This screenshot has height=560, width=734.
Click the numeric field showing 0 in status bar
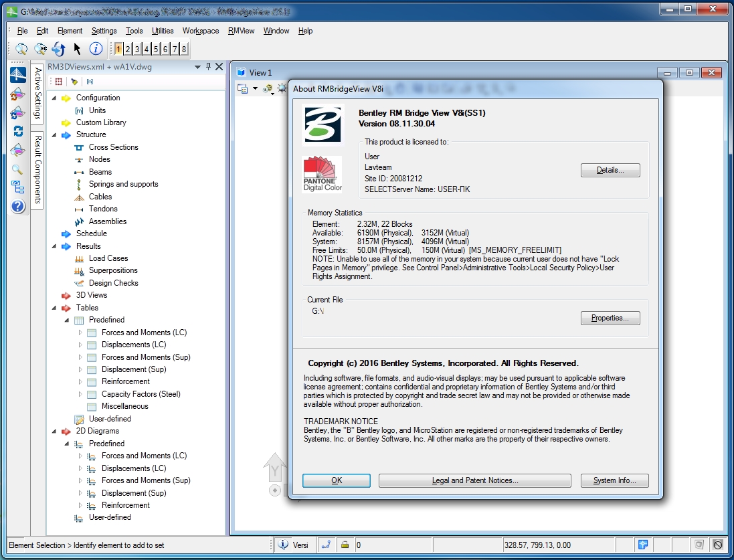coord(393,545)
